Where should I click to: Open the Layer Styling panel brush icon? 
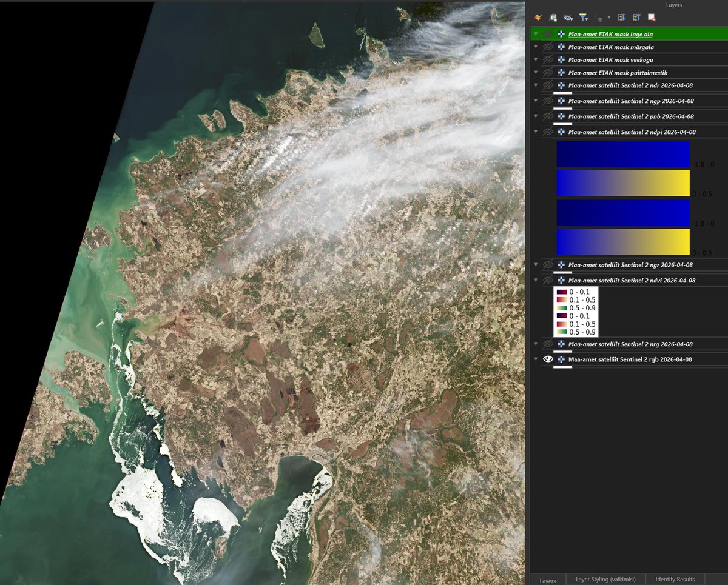click(538, 18)
